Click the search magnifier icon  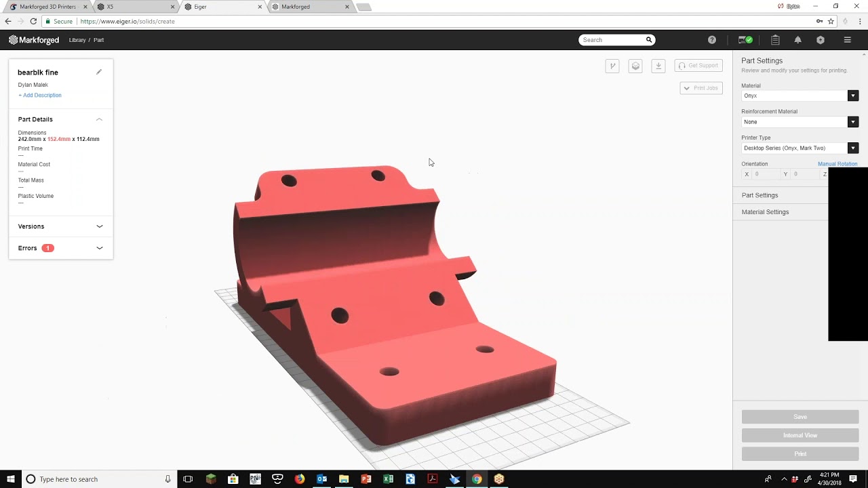point(648,40)
